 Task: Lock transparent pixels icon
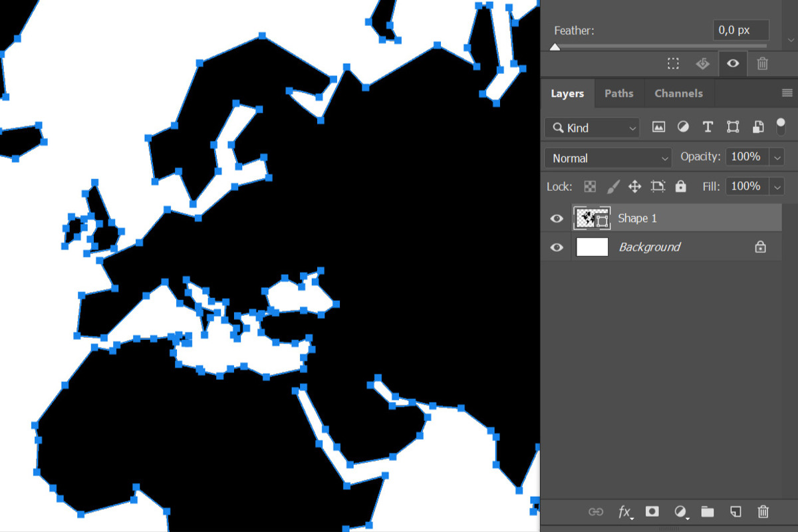click(x=590, y=187)
